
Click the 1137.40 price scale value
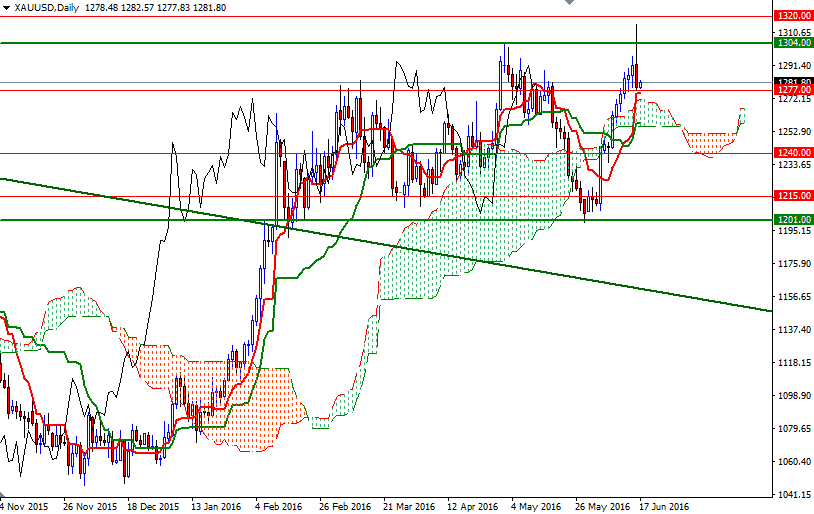pyautogui.click(x=792, y=329)
